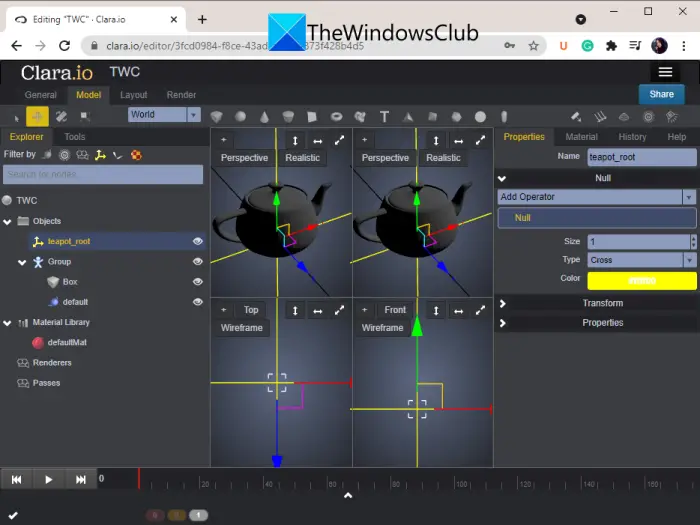Edit the Name field teapot_root
The width and height of the screenshot is (700, 525).
pos(642,157)
